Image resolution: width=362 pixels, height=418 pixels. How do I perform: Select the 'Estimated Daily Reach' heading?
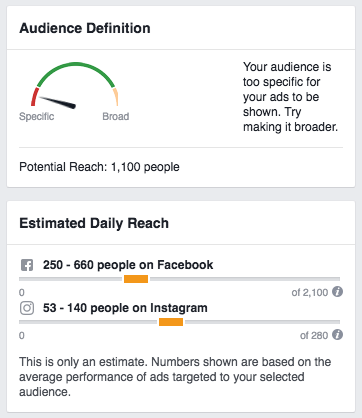coord(94,223)
